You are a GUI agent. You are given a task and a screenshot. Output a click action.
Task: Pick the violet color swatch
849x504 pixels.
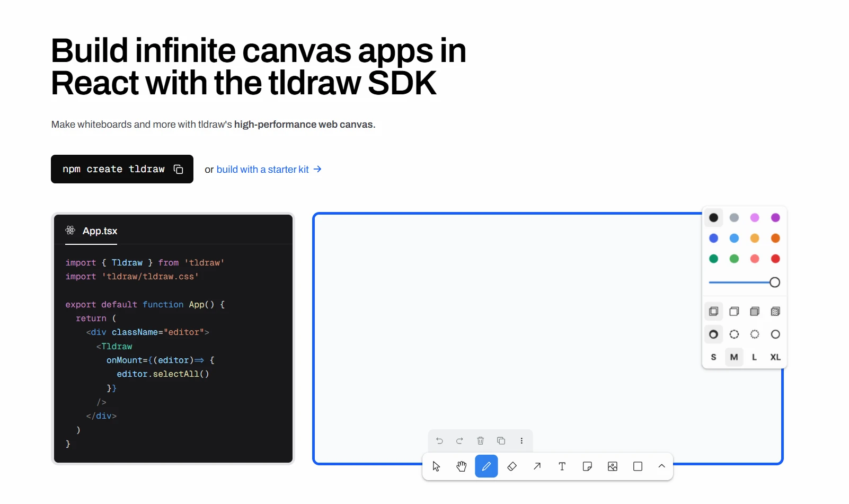tap(775, 218)
